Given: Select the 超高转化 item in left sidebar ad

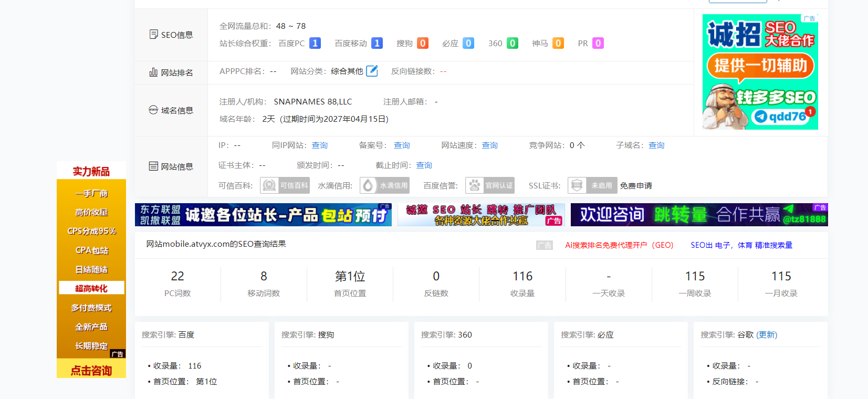Looking at the screenshot, I should click(91, 288).
